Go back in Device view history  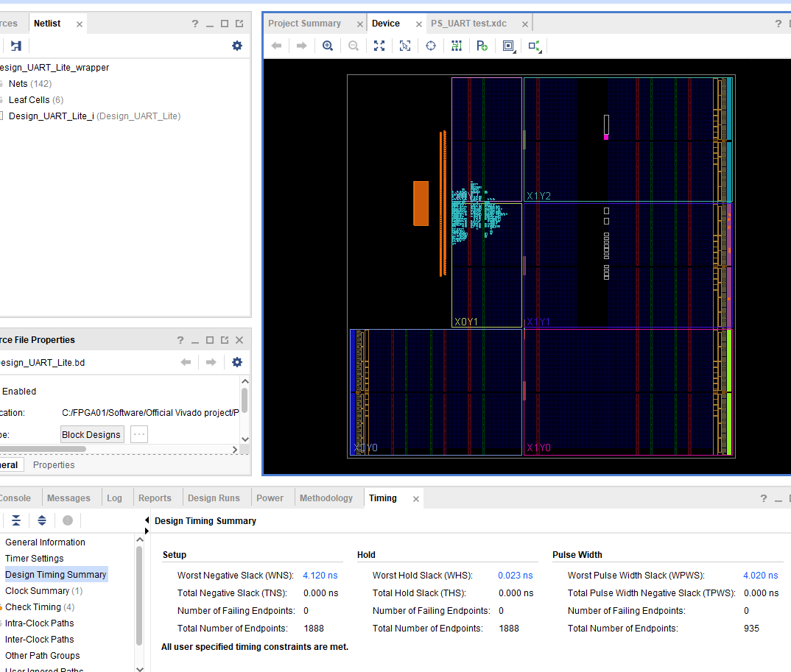click(276, 46)
